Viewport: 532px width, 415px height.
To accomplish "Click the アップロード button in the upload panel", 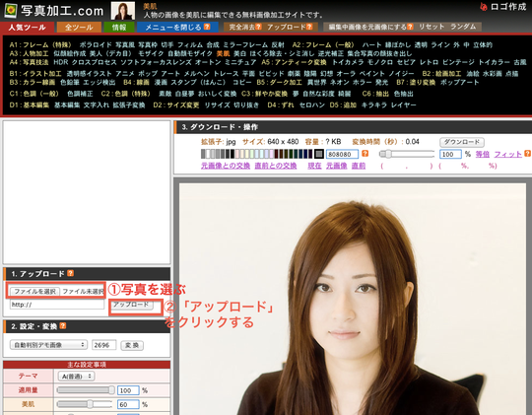I will click(131, 305).
